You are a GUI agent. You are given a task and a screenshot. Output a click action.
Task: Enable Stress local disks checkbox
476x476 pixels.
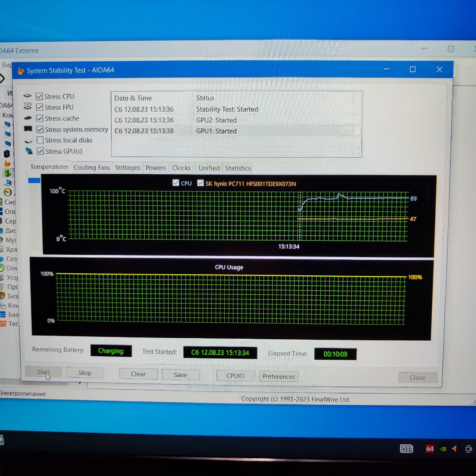(x=40, y=140)
